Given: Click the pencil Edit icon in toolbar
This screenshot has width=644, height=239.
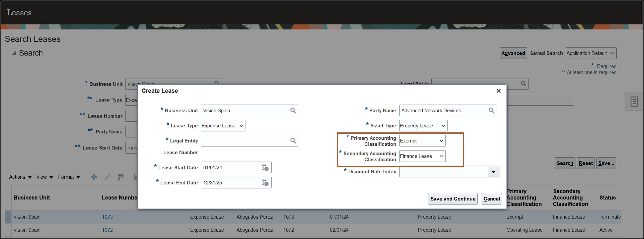Looking at the screenshot, I should coord(107,177).
